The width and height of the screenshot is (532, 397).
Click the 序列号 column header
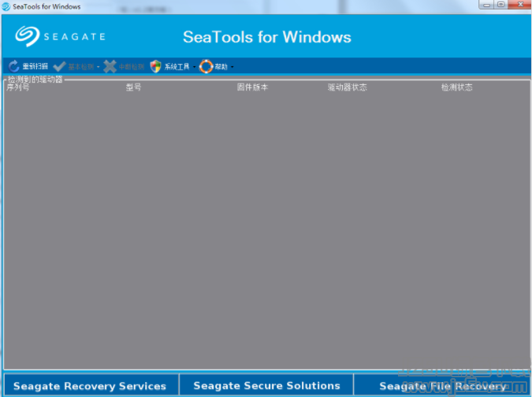pos(17,87)
